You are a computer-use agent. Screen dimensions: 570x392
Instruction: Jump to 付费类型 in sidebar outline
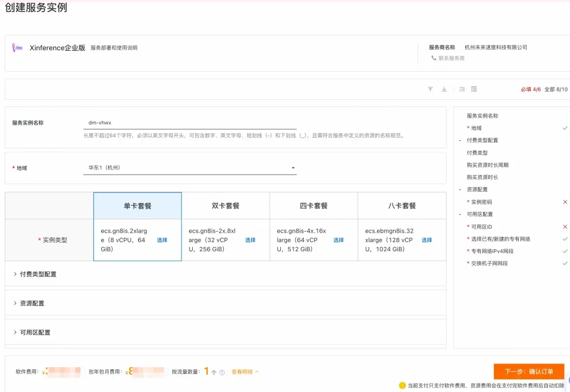pyautogui.click(x=477, y=152)
